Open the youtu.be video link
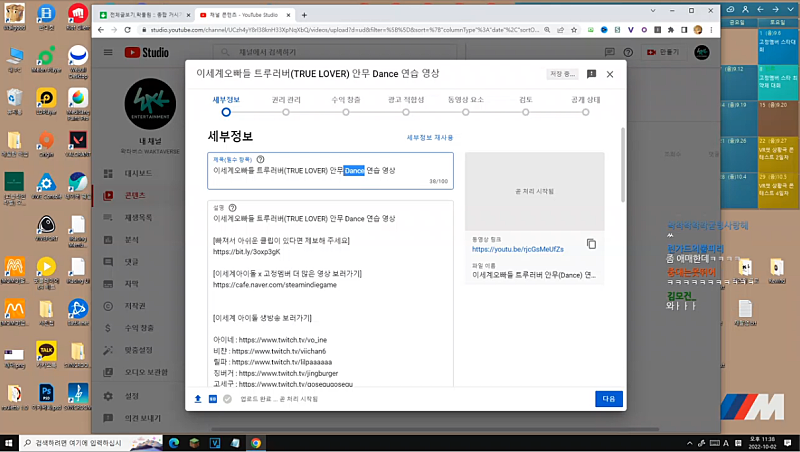 pyautogui.click(x=518, y=249)
